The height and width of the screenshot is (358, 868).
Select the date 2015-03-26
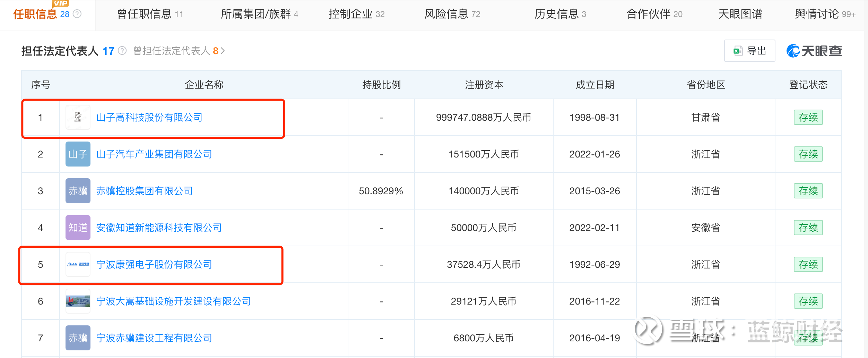pos(595,191)
